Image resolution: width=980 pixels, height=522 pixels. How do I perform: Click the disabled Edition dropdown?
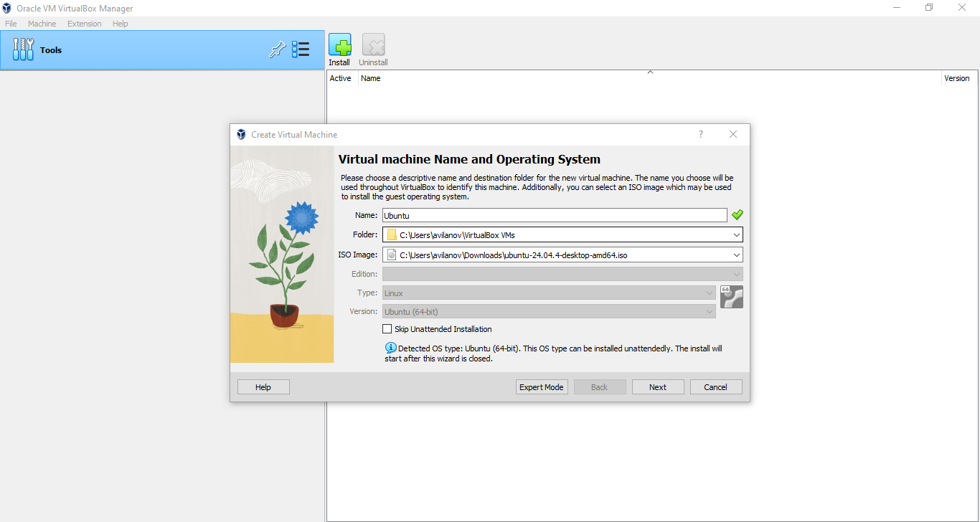coord(562,274)
